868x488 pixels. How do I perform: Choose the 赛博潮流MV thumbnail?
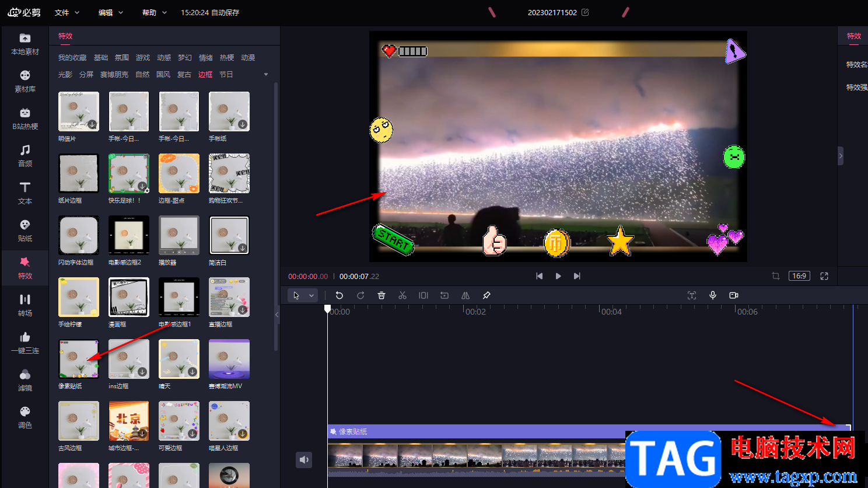point(229,359)
